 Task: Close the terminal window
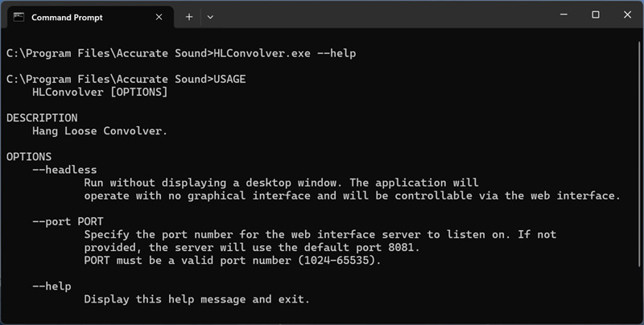click(x=627, y=14)
